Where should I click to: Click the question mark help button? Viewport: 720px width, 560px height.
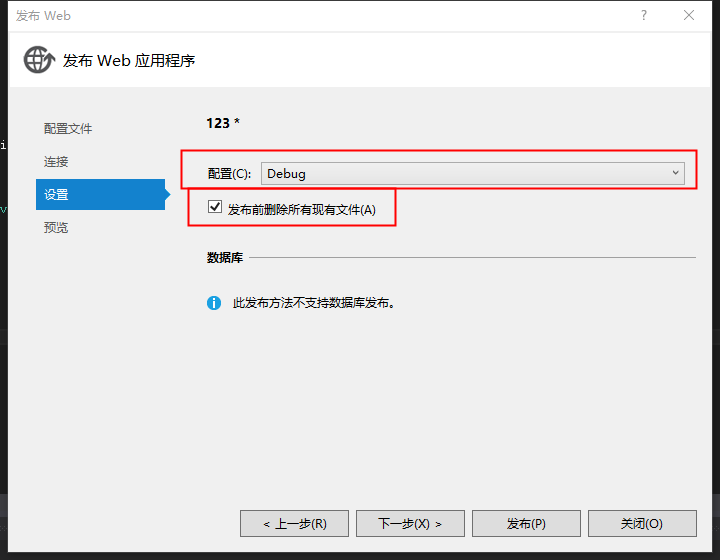point(644,15)
